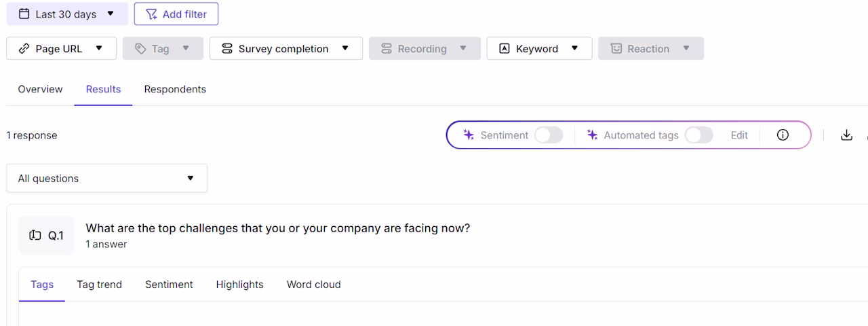
Task: Switch to the Overview tab
Action: (40, 89)
